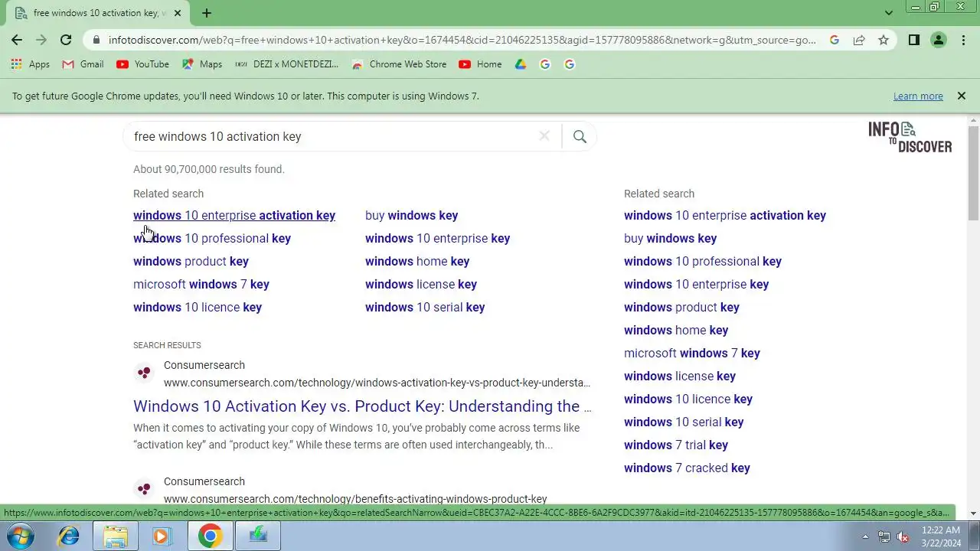
Task: Open Chrome Web Store bookmark
Action: (399, 64)
